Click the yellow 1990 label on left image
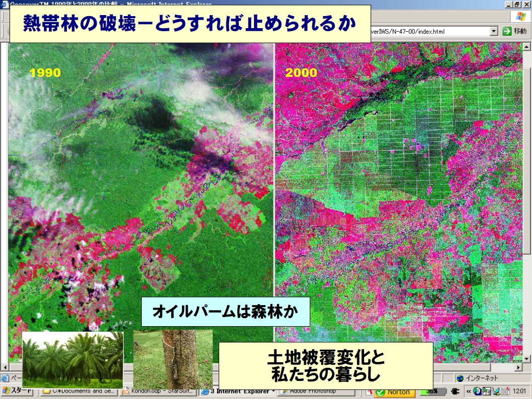 pos(45,72)
